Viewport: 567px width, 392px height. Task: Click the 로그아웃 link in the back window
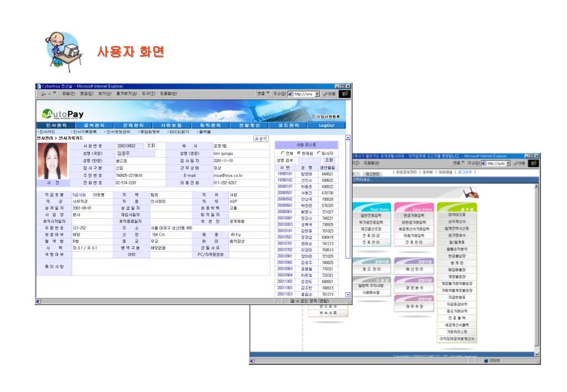coord(464,172)
